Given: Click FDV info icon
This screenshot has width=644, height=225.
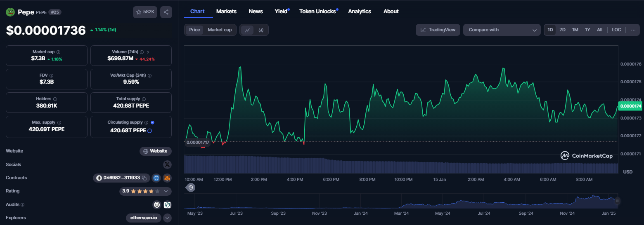Looking at the screenshot, I should [51, 76].
